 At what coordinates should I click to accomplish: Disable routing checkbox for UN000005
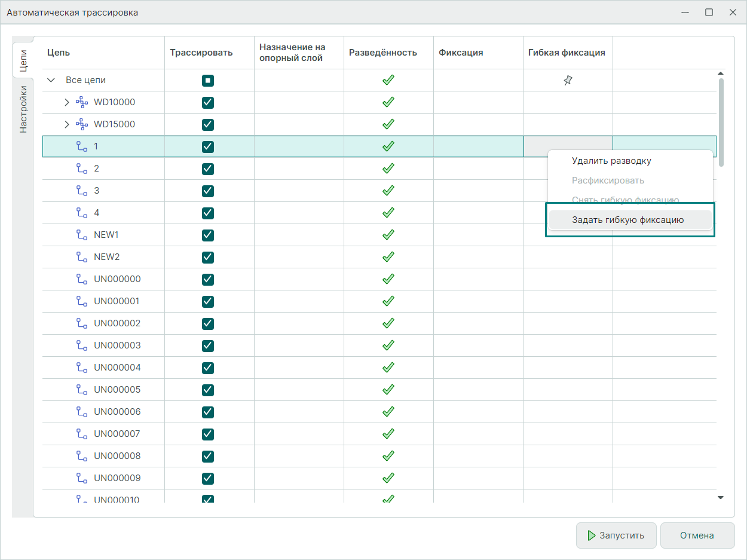(208, 390)
